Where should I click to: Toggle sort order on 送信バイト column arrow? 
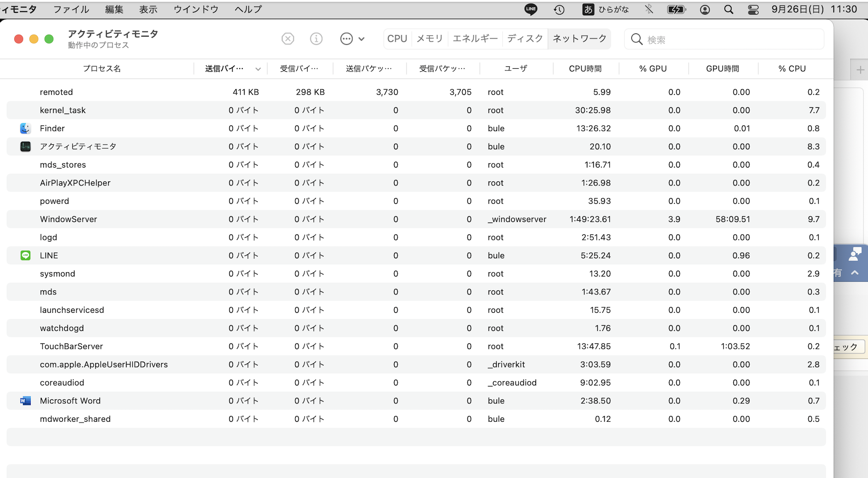[258, 69]
